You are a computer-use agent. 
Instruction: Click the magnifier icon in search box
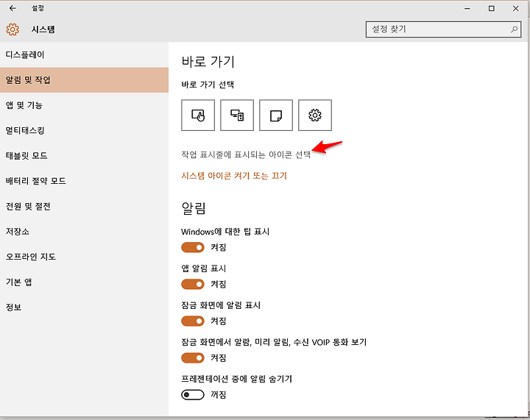click(514, 29)
